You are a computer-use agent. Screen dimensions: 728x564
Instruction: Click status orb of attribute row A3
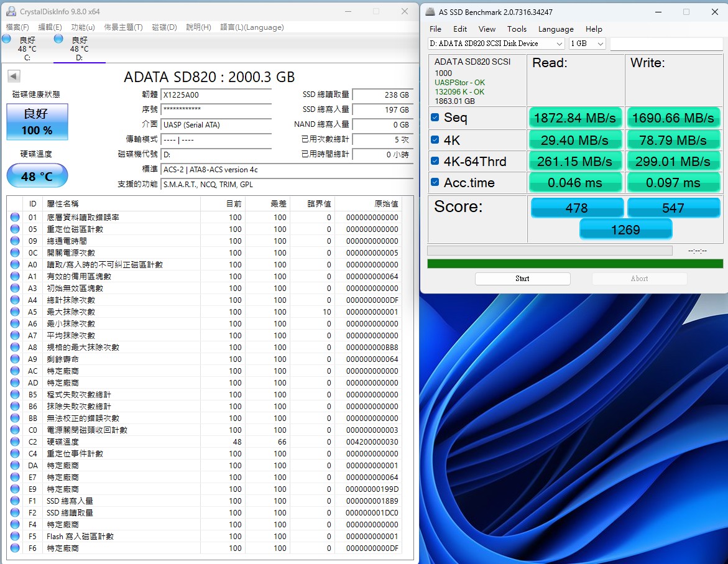pyautogui.click(x=15, y=288)
